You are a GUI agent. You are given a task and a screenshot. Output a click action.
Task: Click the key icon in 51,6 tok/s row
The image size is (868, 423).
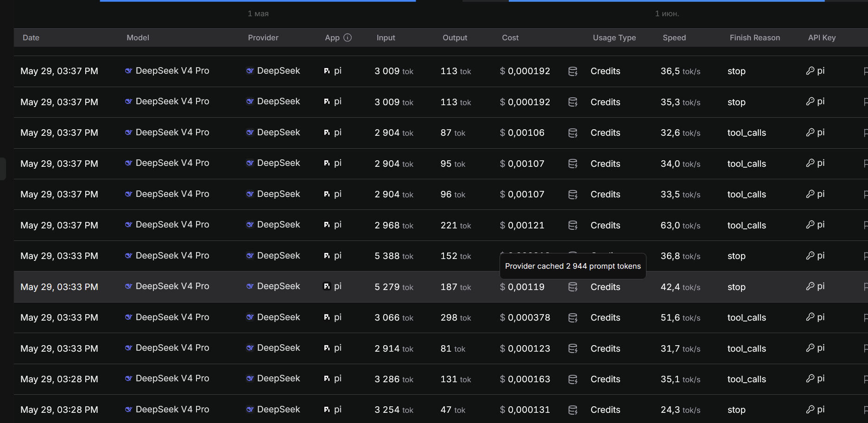click(810, 317)
